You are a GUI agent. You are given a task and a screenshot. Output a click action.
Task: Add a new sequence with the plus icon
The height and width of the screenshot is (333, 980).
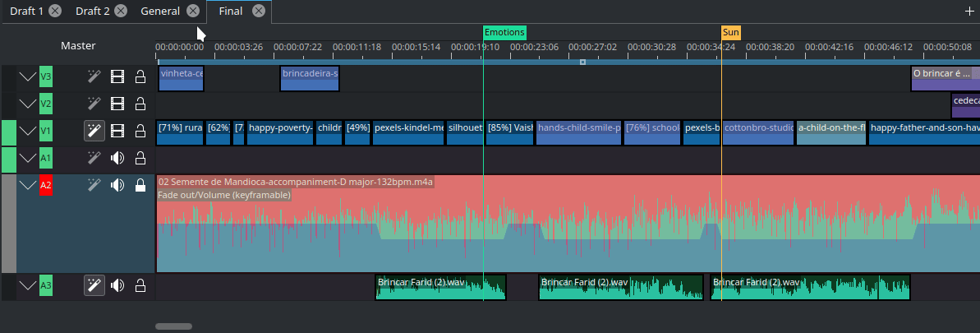point(969,11)
